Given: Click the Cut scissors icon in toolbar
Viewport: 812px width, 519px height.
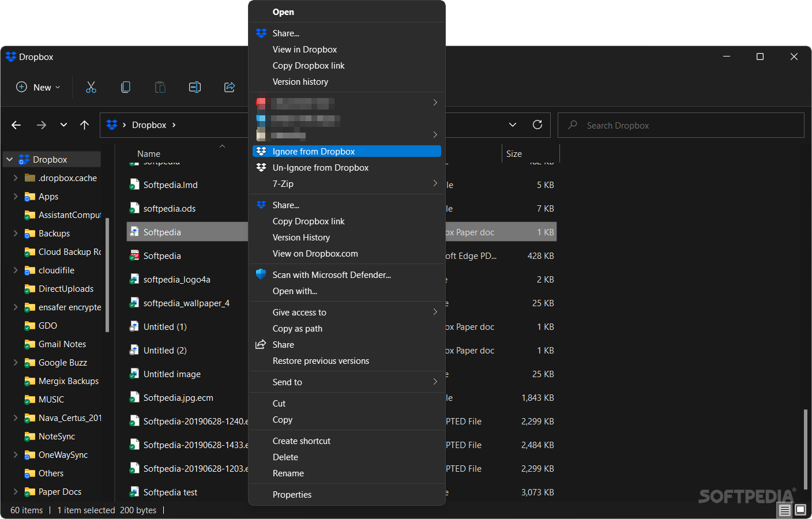Looking at the screenshot, I should tap(91, 87).
